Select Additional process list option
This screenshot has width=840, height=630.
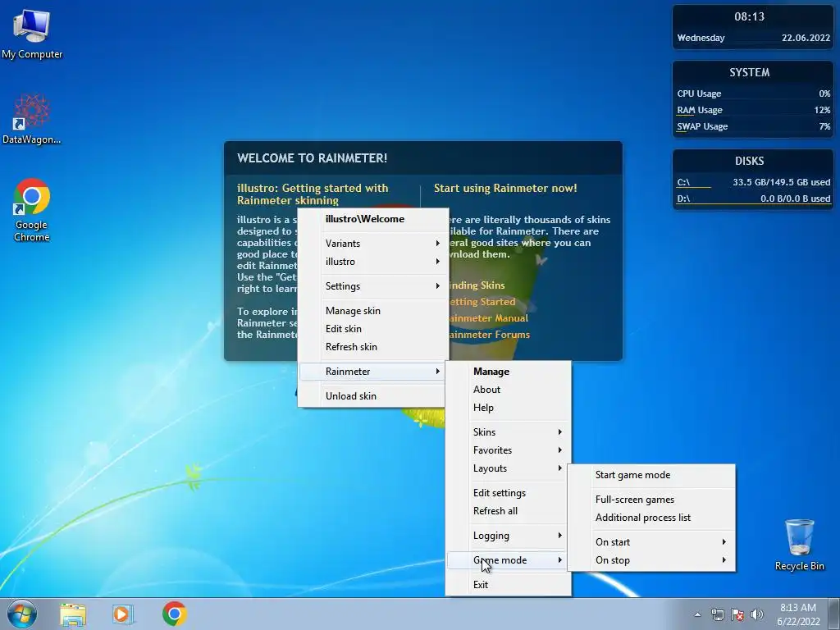click(x=651, y=518)
